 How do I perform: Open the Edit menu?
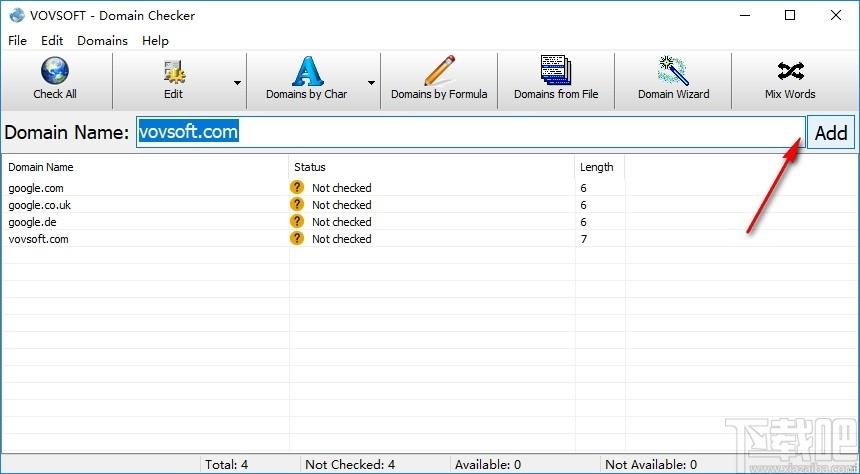[52, 41]
